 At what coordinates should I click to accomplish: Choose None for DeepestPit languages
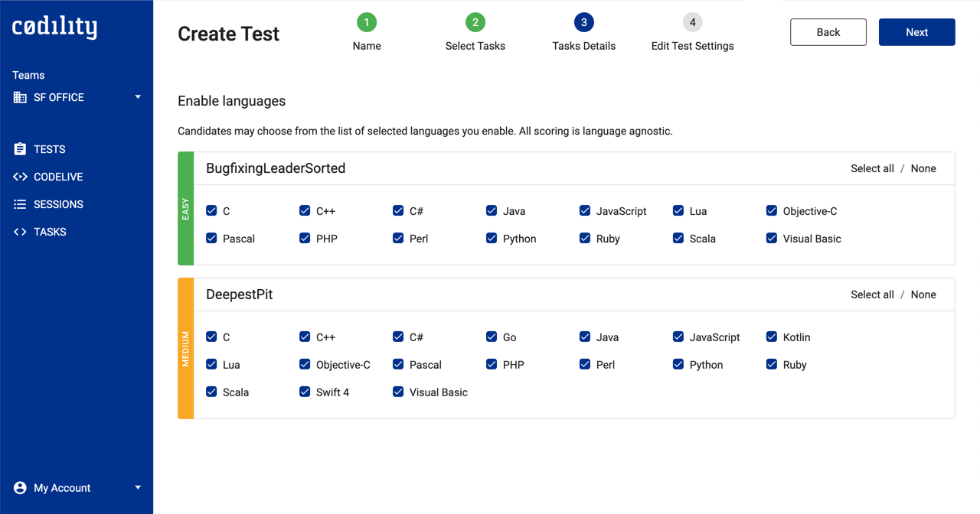(923, 294)
